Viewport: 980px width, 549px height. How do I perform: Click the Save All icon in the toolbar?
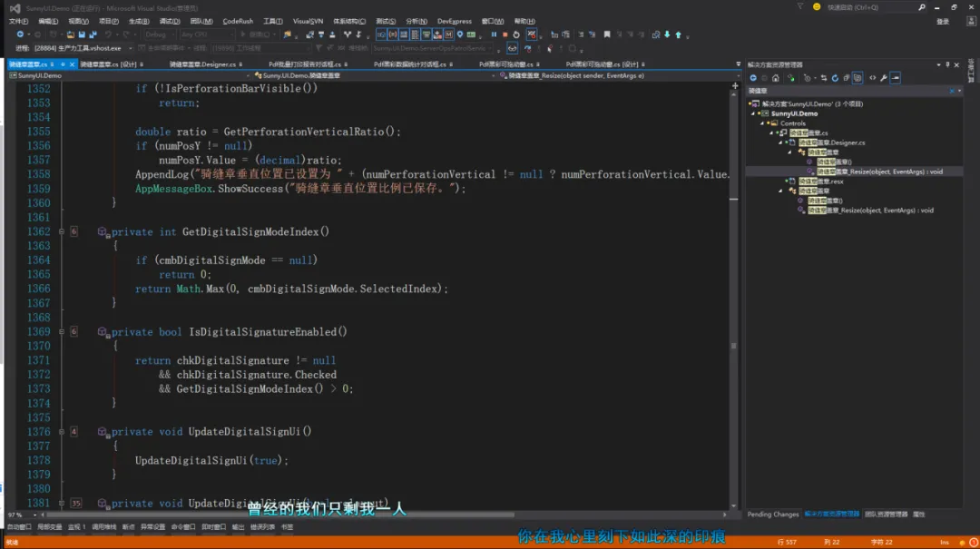pos(93,34)
